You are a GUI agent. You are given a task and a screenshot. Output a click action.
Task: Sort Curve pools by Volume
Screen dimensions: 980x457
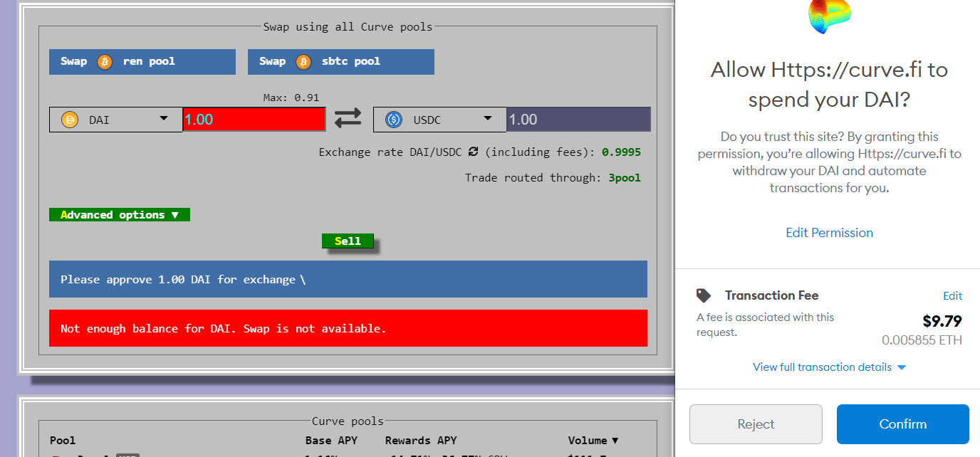click(x=593, y=441)
